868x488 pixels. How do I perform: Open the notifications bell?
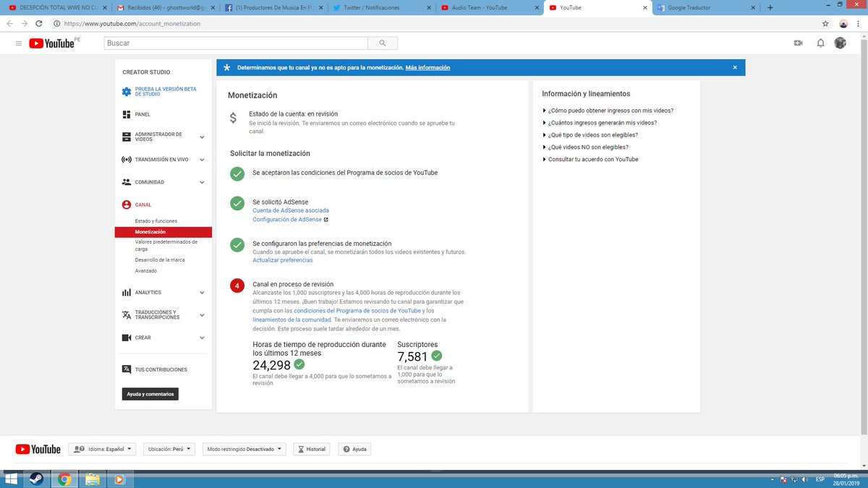[x=820, y=43]
